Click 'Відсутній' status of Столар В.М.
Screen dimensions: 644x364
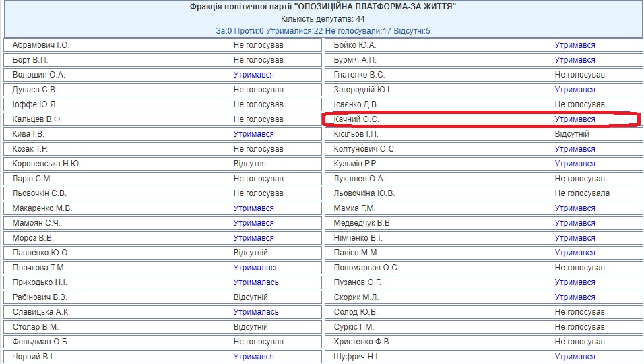[251, 327]
